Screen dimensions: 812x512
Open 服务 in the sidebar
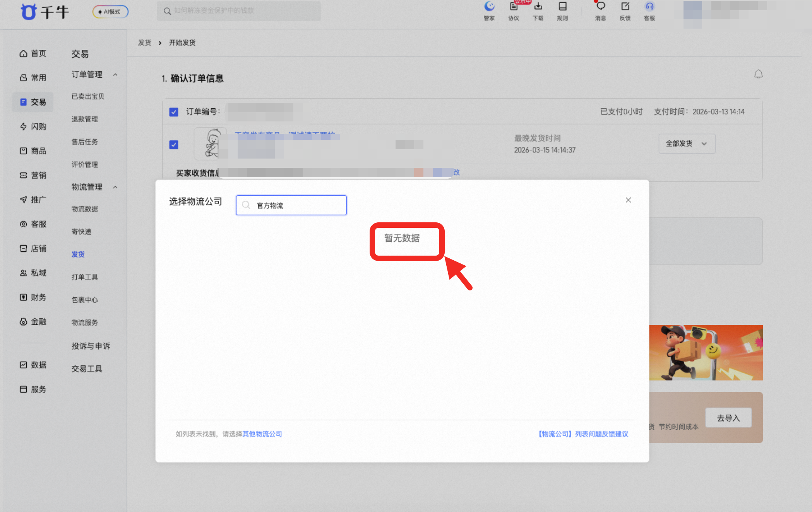click(33, 389)
